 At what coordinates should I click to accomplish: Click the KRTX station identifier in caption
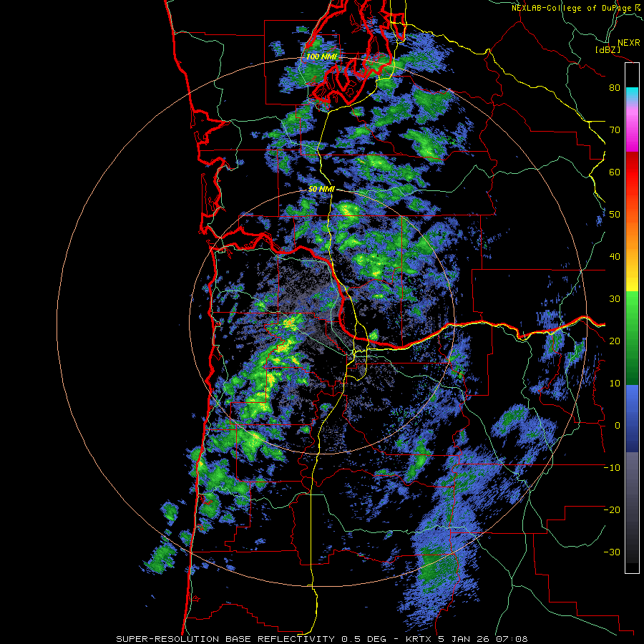tap(419, 639)
